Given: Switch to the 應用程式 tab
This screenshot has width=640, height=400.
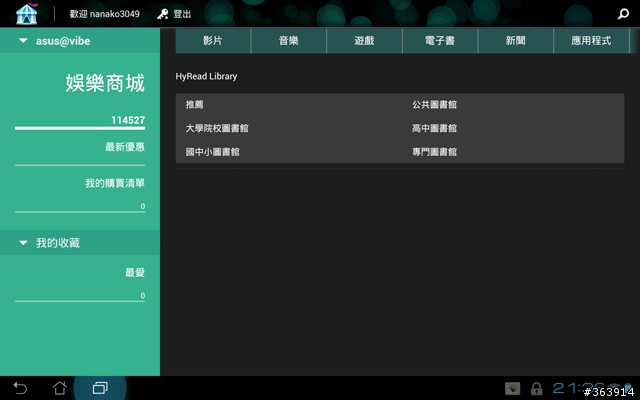Looking at the screenshot, I should 591,40.
